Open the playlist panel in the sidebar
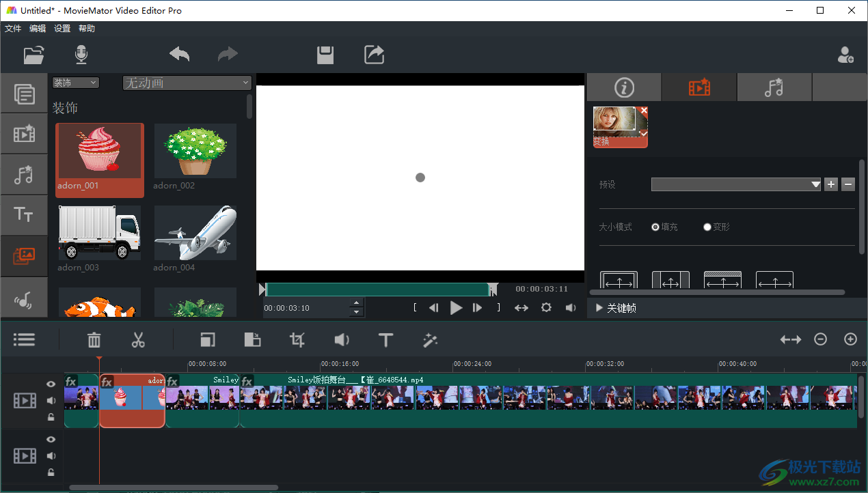Viewport: 868px width, 493px height. (x=24, y=94)
